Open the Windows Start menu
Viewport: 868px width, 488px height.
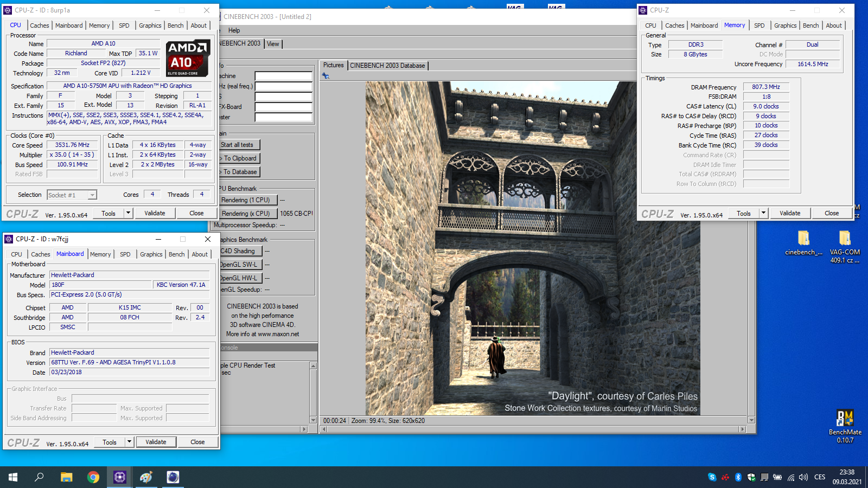coord(13,477)
